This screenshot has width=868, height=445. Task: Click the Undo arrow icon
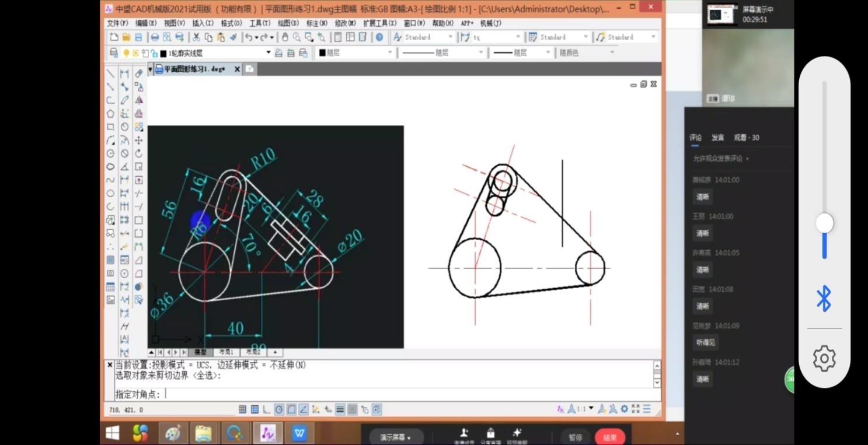tap(249, 37)
